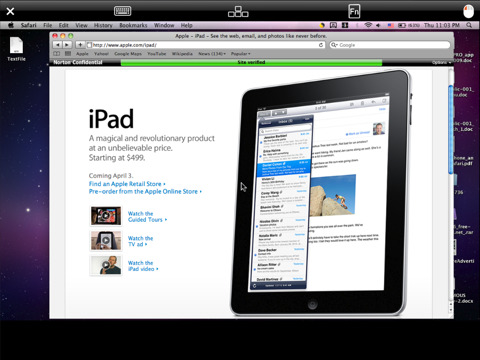
Task: Open the Bookmarks menu
Action: point(133,25)
